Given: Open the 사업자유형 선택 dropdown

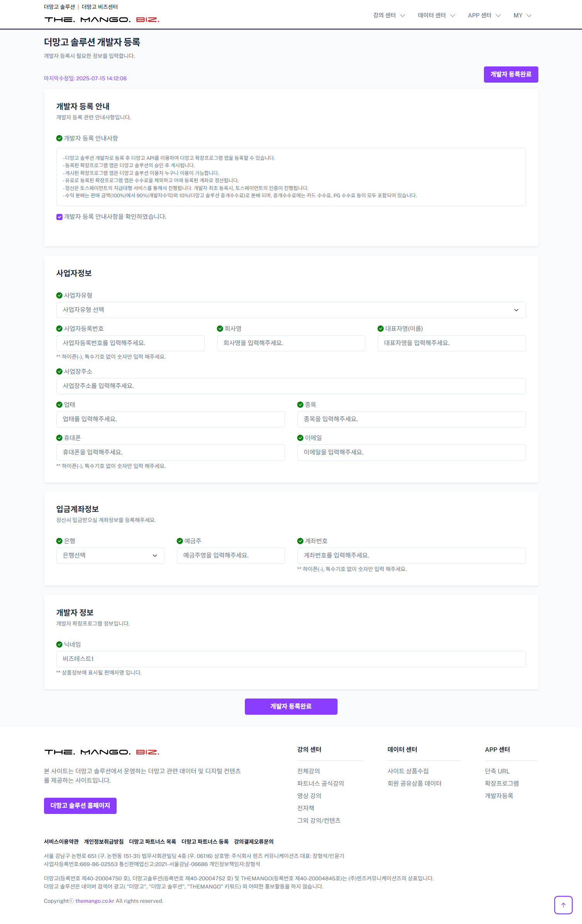Looking at the screenshot, I should tap(291, 310).
